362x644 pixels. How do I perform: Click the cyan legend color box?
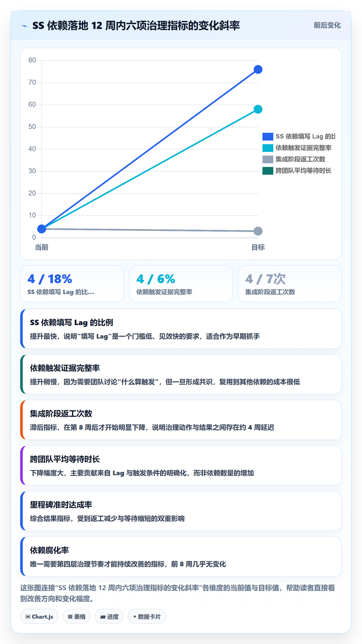click(x=268, y=148)
